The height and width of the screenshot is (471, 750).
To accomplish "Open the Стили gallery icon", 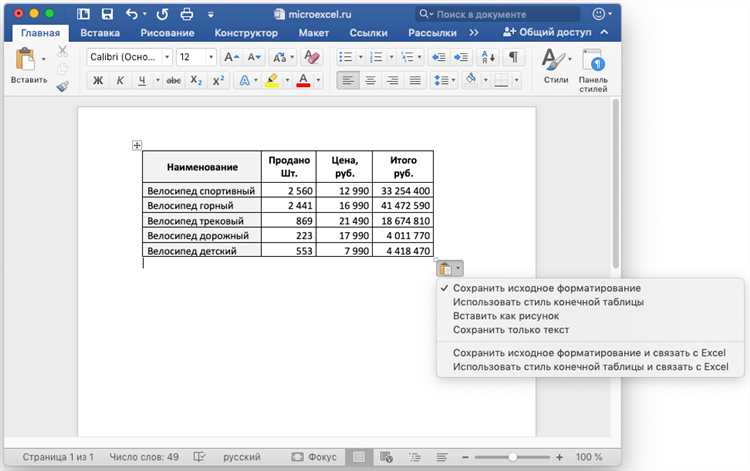I will (x=553, y=60).
